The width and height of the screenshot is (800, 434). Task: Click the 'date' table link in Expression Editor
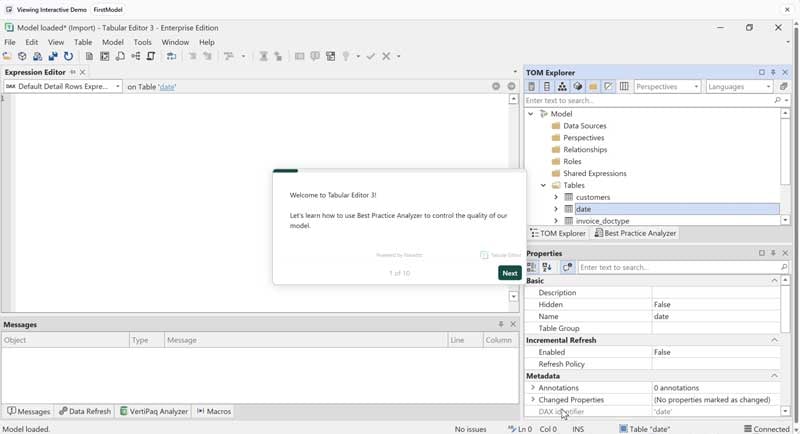167,87
